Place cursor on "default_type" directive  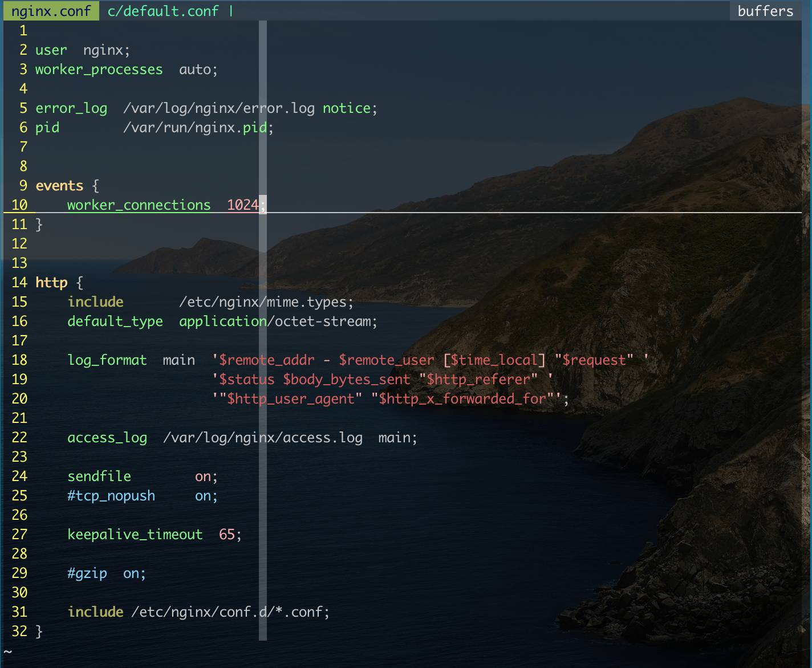[x=115, y=321]
